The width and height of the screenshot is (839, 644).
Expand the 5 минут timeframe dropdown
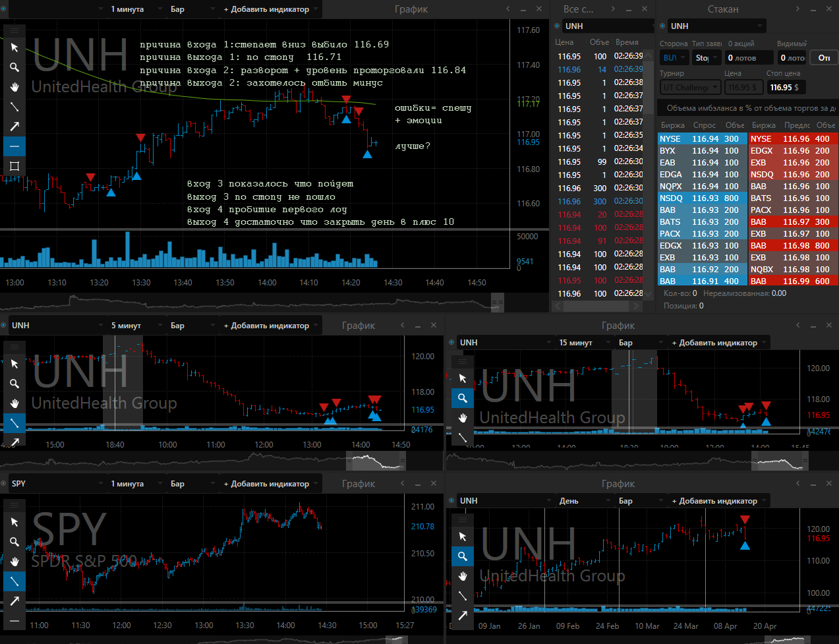click(x=136, y=326)
